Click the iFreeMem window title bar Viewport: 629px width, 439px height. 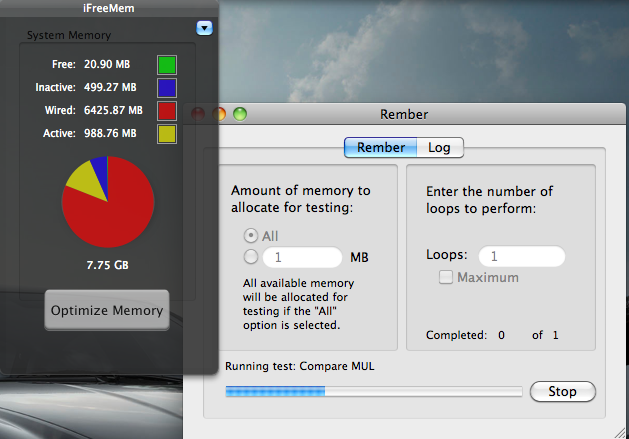[109, 8]
